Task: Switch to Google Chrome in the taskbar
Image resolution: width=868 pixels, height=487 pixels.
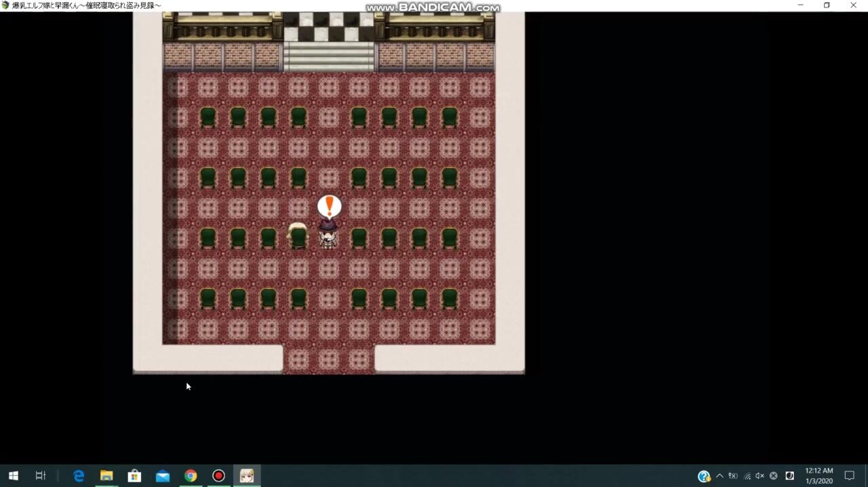Action: coord(191,475)
